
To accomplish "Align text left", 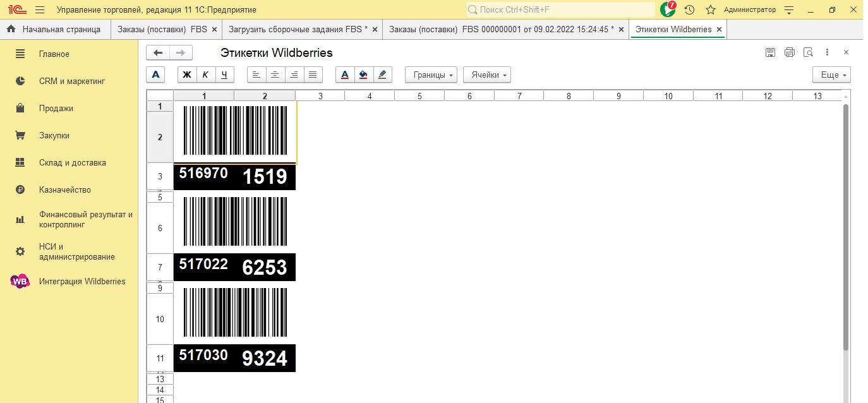I will click(256, 75).
